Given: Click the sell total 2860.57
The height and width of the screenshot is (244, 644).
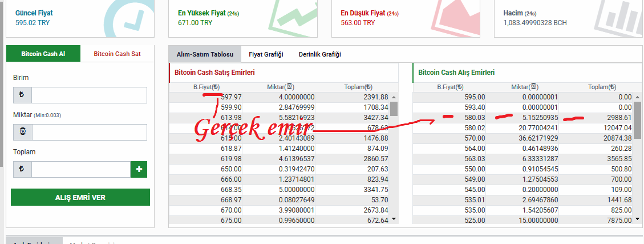Looking at the screenshot, I should pos(376,158).
